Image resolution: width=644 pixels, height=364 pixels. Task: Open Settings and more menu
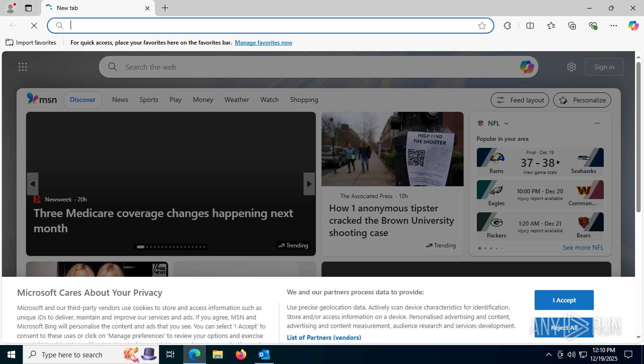pyautogui.click(x=614, y=26)
